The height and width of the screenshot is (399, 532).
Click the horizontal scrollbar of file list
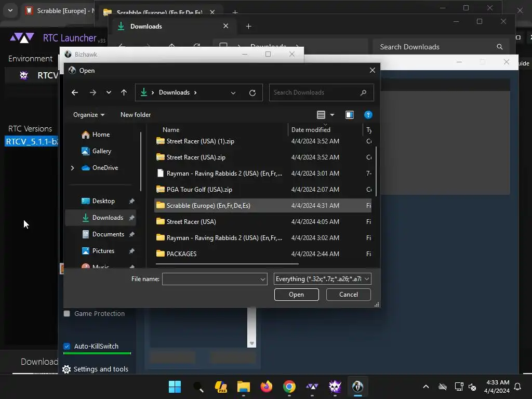pos(227,263)
